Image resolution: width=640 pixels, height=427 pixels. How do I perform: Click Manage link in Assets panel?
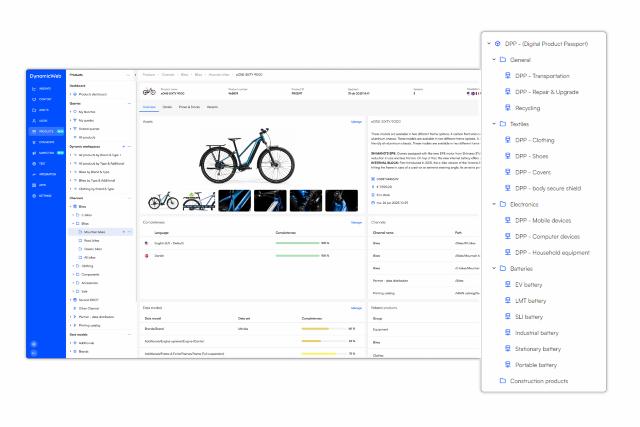[x=356, y=122]
